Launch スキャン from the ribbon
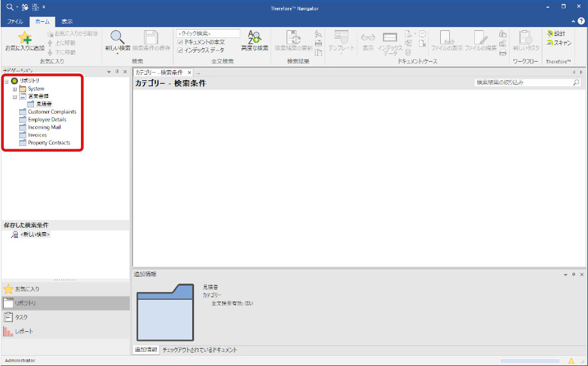Screen dimensions: 588x366 click(559, 42)
